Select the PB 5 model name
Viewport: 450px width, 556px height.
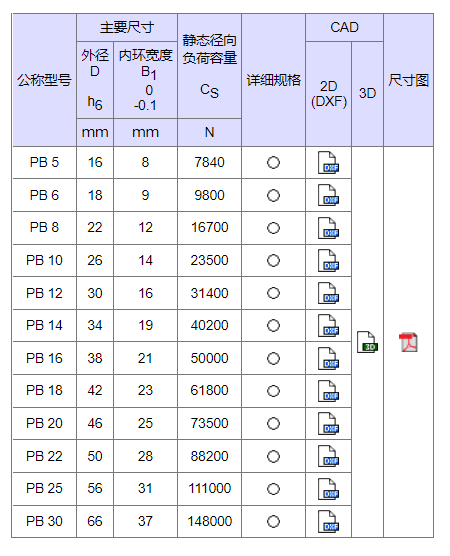[x=44, y=162]
